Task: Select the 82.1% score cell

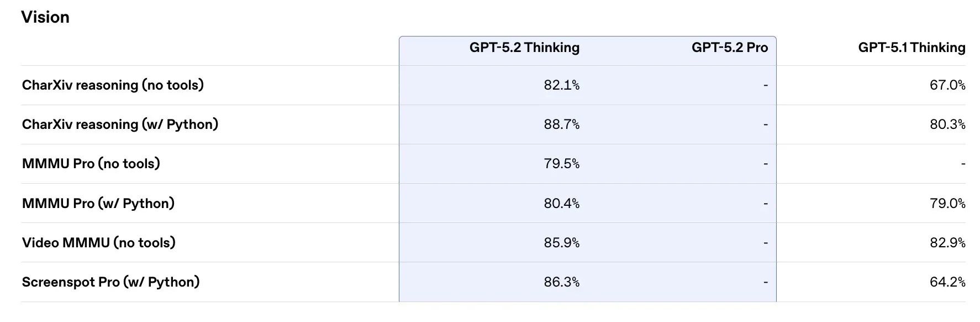Action: [561, 85]
